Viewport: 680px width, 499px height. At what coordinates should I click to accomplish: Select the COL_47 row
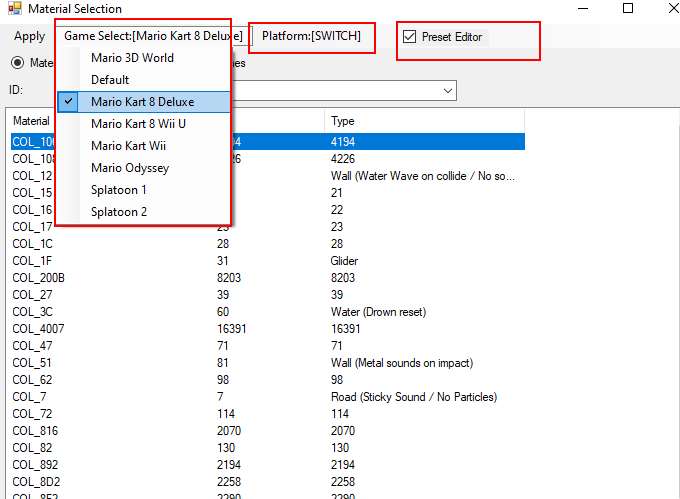click(x=268, y=346)
